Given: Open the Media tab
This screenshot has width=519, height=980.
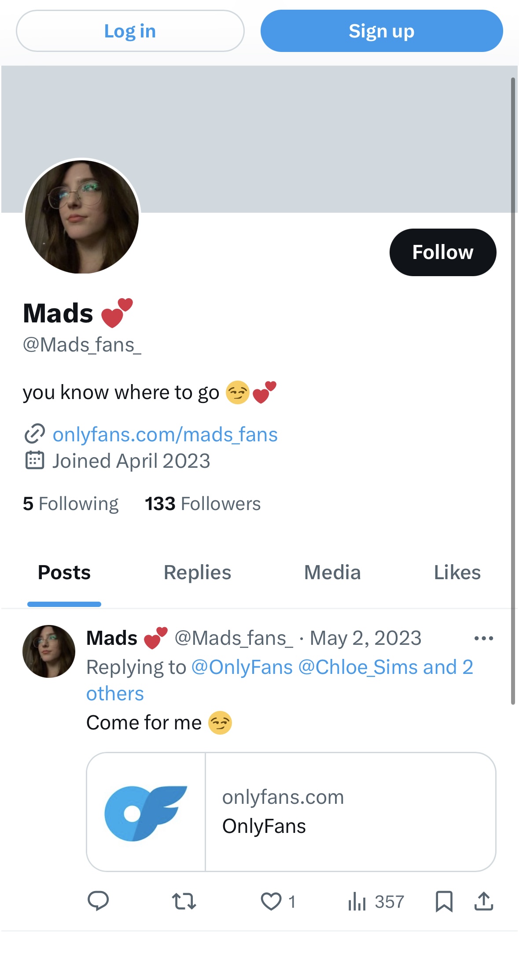Looking at the screenshot, I should pyautogui.click(x=332, y=573).
